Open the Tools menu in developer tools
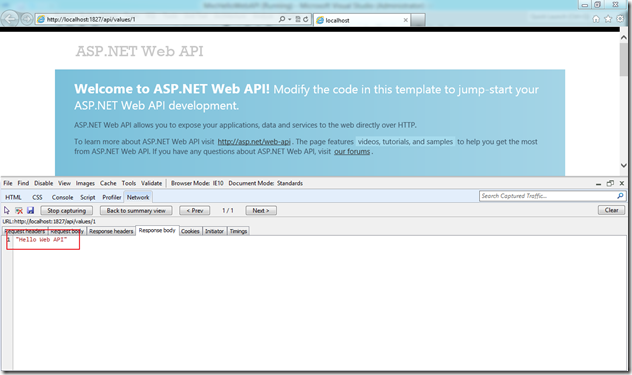Image resolution: width=632 pixels, height=375 pixels. click(x=129, y=183)
